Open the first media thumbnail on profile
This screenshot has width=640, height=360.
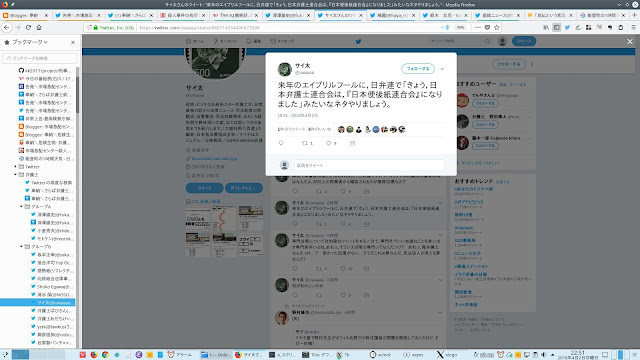(198, 218)
